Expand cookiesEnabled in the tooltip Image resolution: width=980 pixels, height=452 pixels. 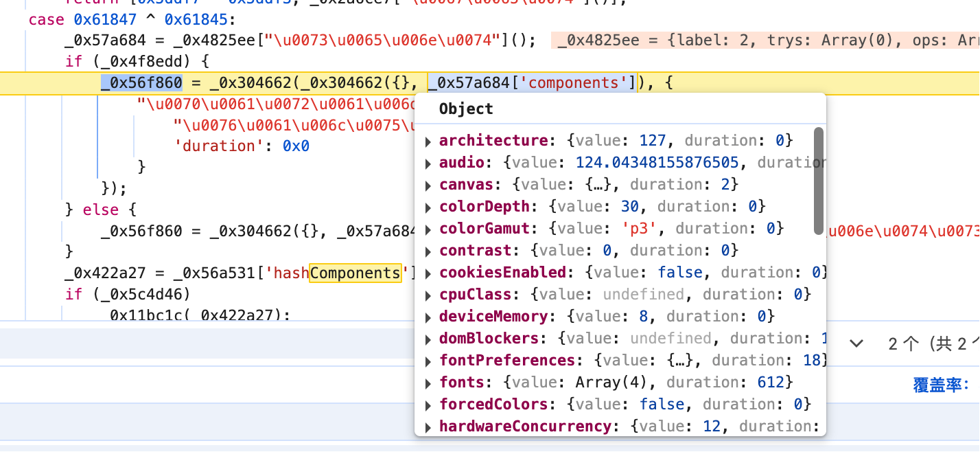pyautogui.click(x=428, y=273)
